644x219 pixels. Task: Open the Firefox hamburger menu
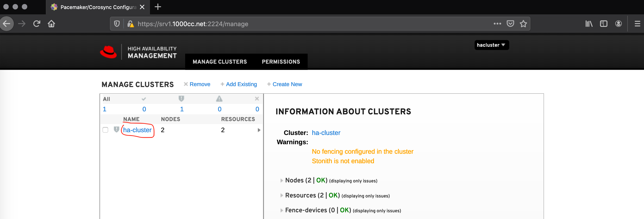(x=637, y=24)
